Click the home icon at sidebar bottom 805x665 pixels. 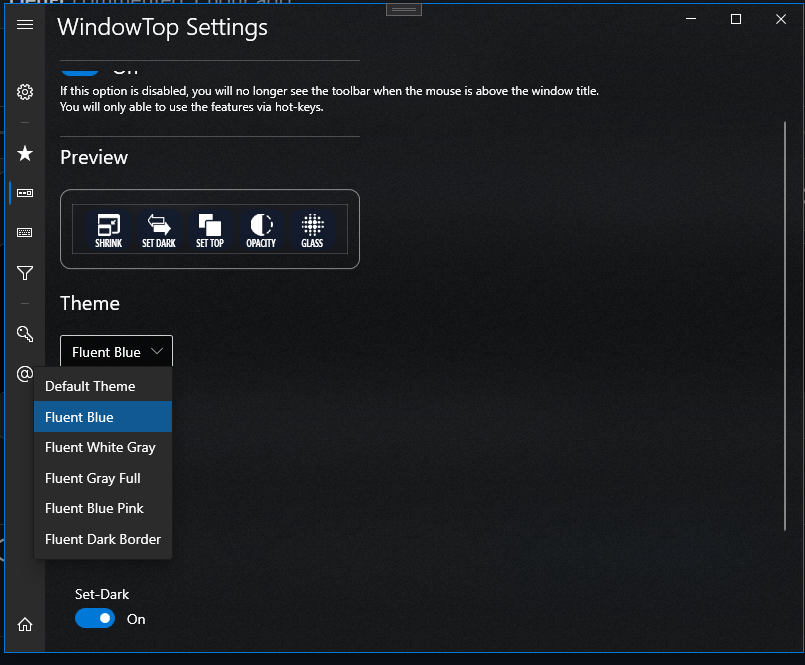click(x=24, y=623)
